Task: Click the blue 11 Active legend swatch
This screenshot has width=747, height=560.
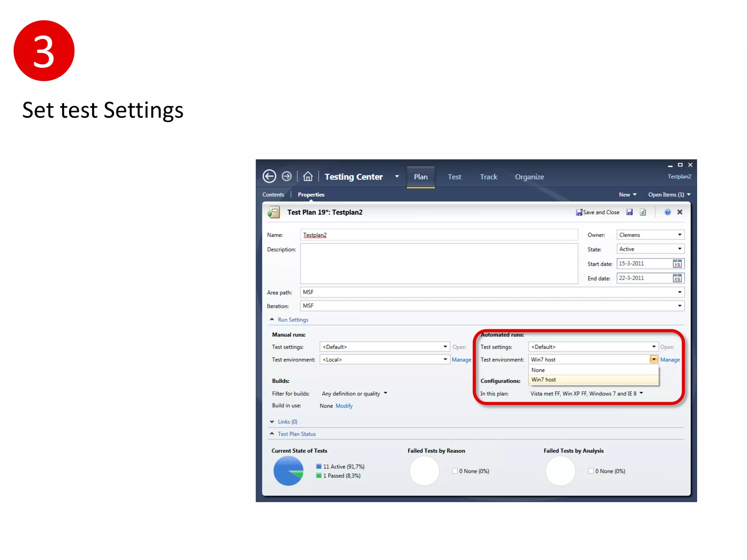Action: [319, 466]
